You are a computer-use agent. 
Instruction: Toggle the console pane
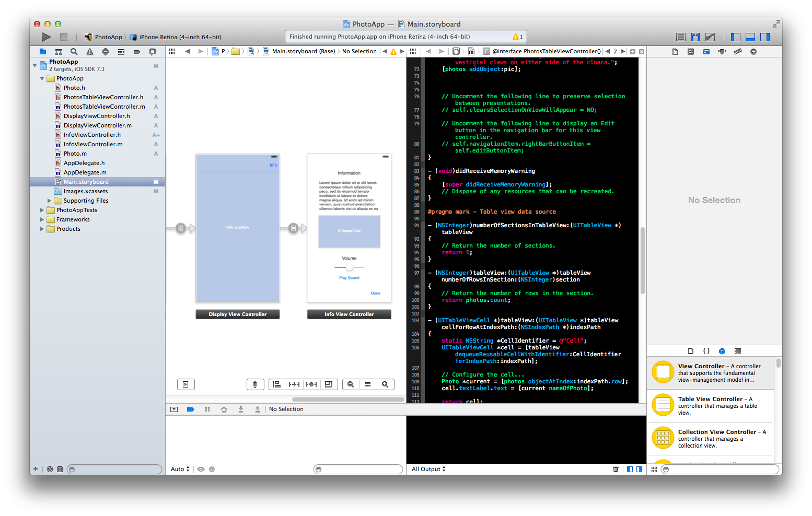(x=639, y=469)
